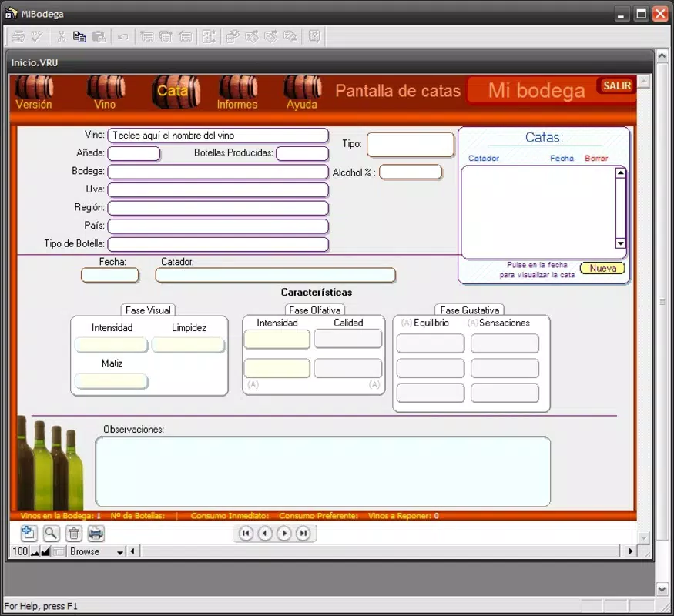The image size is (674, 616).
Task: Click the cata Catador name field
Action: click(276, 276)
